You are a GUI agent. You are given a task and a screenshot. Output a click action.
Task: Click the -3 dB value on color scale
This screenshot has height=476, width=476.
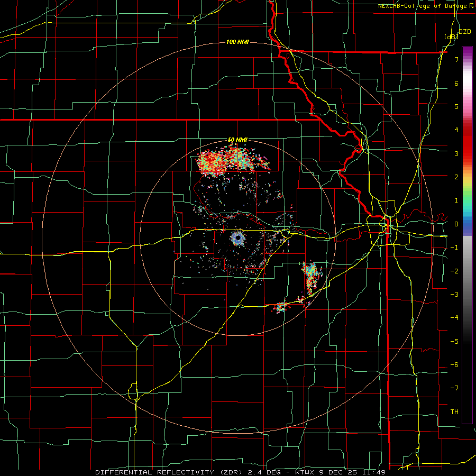coord(454,295)
